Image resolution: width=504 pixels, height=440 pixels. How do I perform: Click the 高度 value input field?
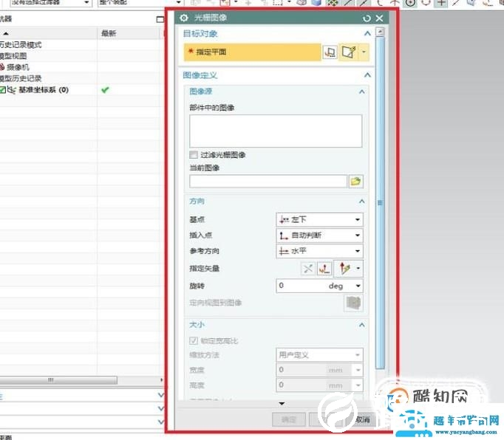click(301, 385)
